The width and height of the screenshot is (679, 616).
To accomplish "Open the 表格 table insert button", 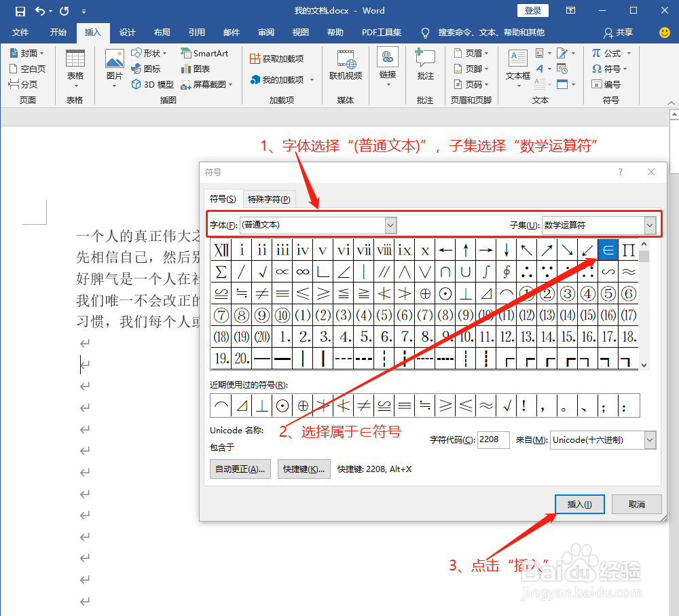I will click(x=75, y=69).
